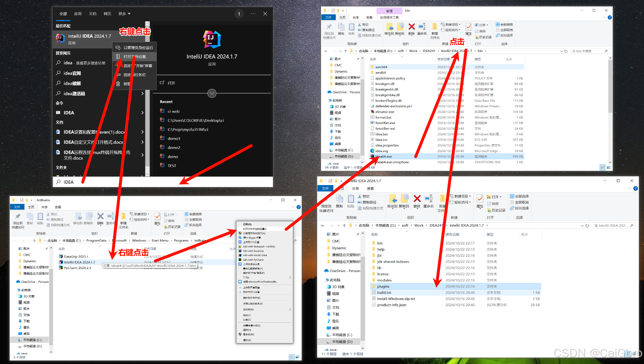Select 本地磁盘 (C:) in bin window nav pane
644x364 pixels.
pyautogui.click(x=343, y=150)
